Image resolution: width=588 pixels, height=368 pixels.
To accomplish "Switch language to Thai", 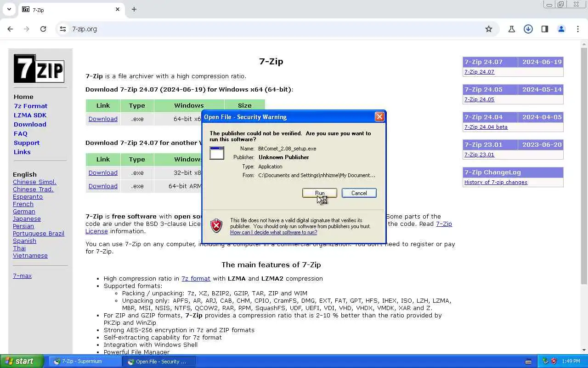I will [19, 248].
